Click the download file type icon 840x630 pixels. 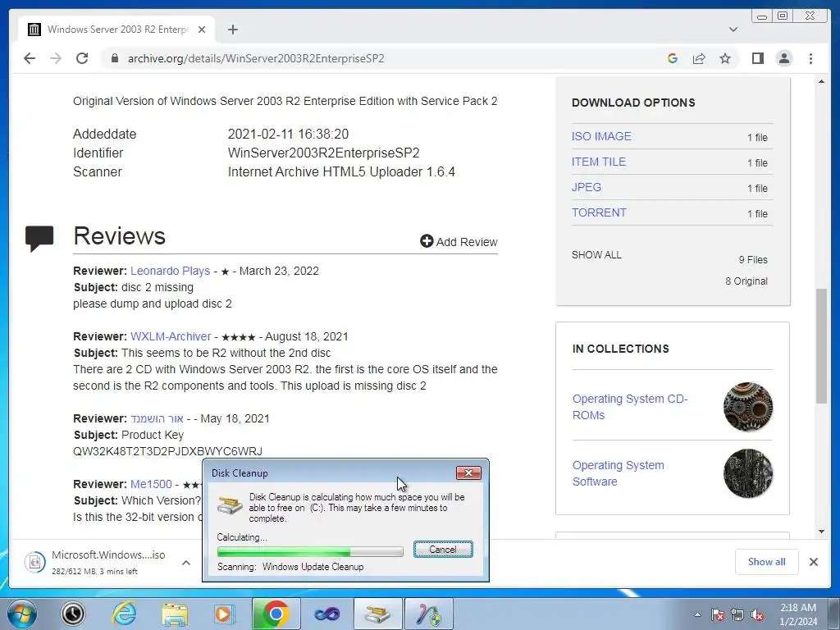point(34,562)
